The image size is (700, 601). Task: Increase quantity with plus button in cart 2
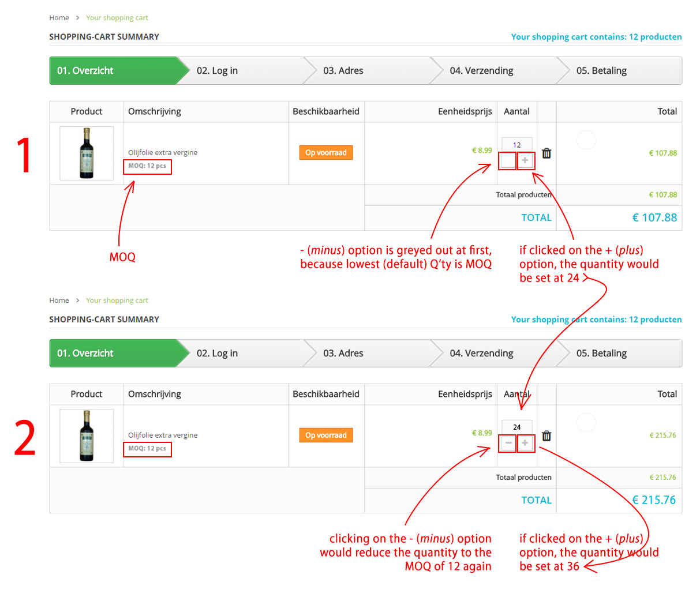point(525,442)
